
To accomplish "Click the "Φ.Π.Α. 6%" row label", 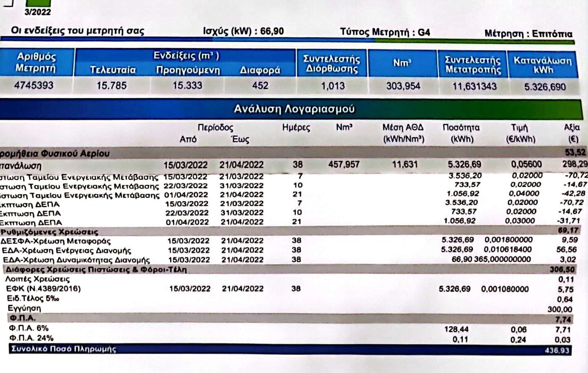I will pyautogui.click(x=29, y=328).
